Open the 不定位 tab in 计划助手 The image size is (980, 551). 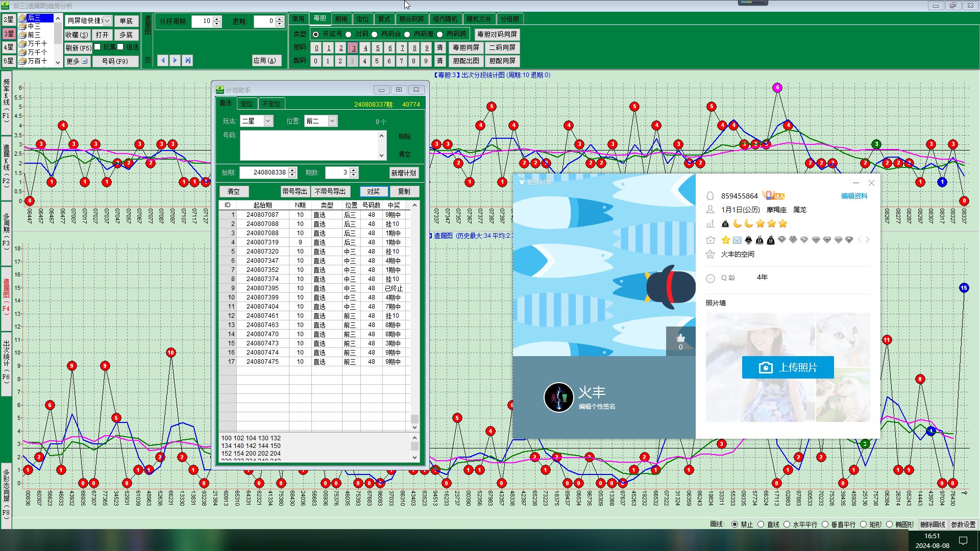pyautogui.click(x=271, y=104)
